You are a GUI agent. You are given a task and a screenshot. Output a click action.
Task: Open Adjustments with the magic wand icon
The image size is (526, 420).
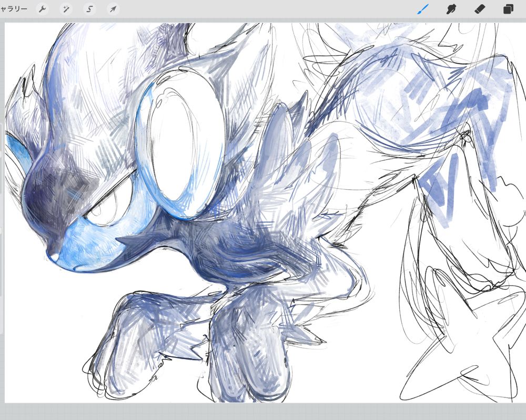click(66, 8)
